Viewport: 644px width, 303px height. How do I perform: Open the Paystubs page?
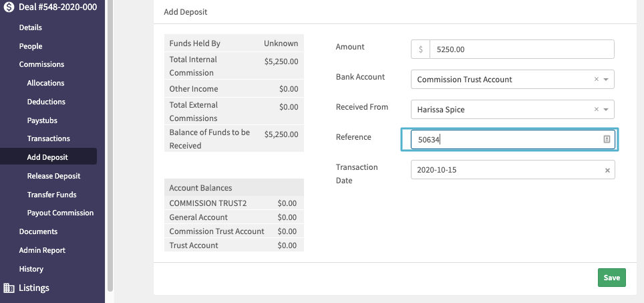point(44,120)
